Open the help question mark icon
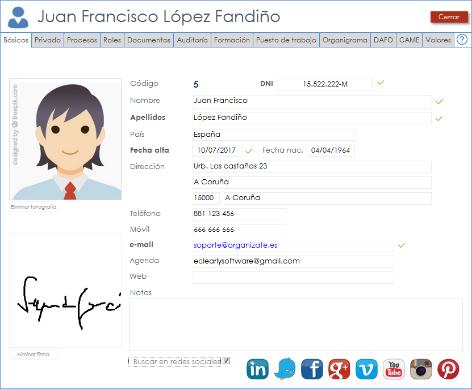Image resolution: width=472 pixels, height=389 pixels. tap(462, 40)
